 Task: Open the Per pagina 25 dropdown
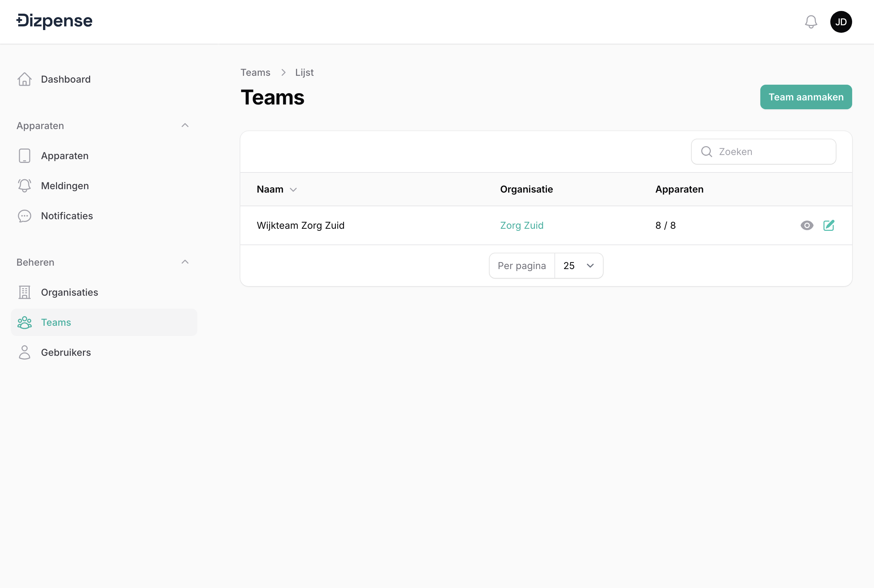coord(579,266)
